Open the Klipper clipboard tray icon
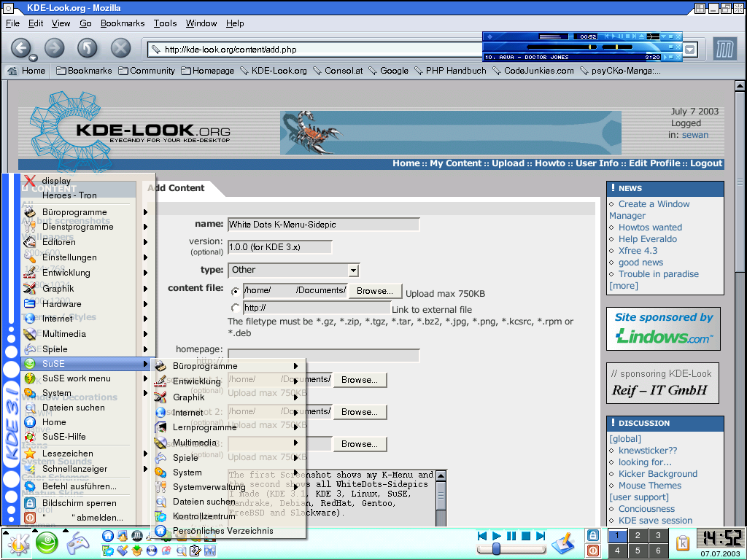 click(683, 542)
